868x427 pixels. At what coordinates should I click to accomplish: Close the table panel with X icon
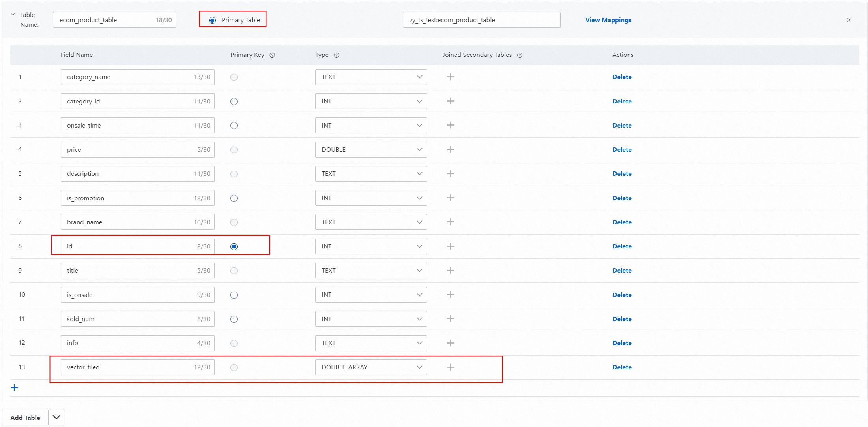click(x=849, y=20)
